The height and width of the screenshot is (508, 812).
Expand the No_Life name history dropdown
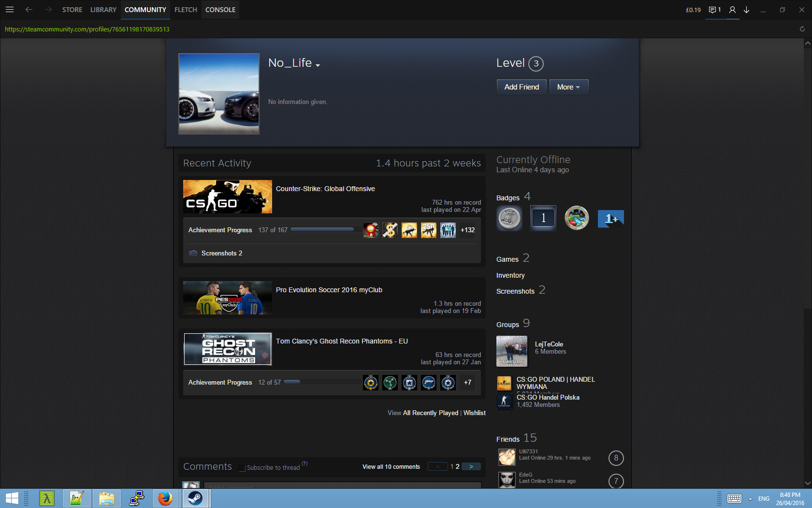pyautogui.click(x=318, y=65)
